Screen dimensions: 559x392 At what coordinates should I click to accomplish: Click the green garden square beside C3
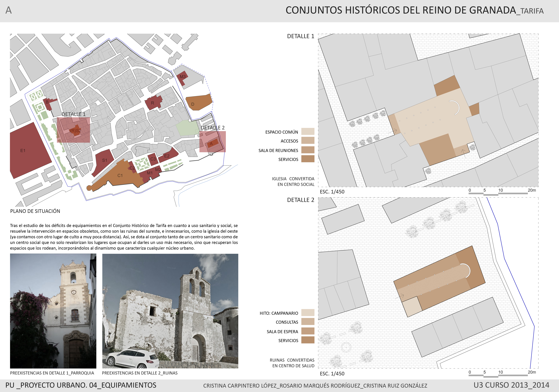(142, 164)
